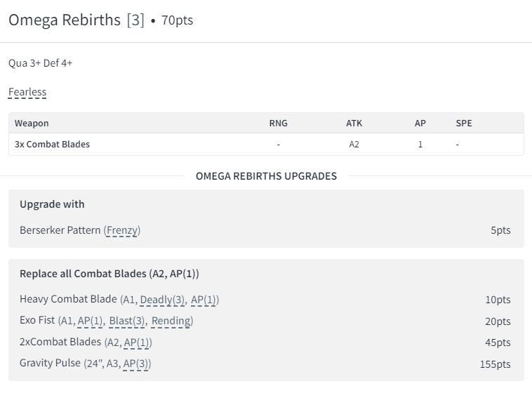Open the Frenzy rule tooltip link

[x=123, y=230]
